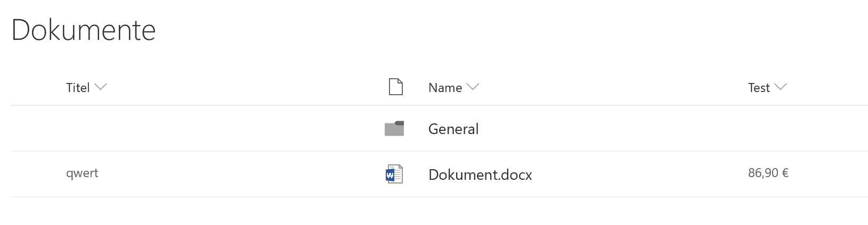Open the General folder by its name

tap(453, 129)
